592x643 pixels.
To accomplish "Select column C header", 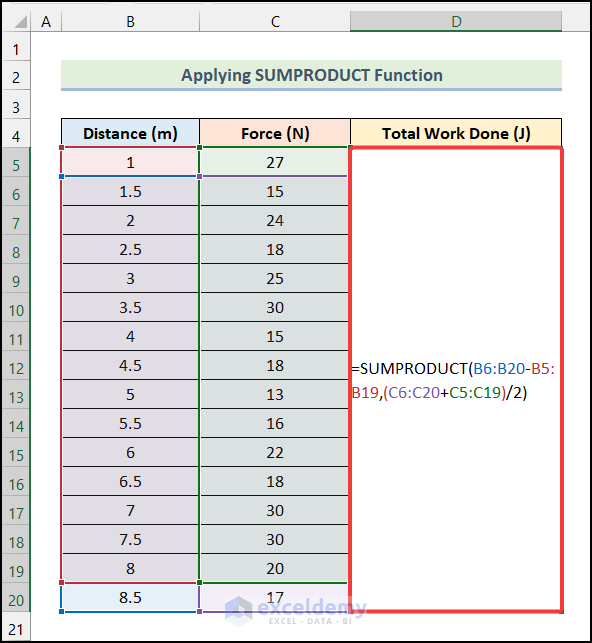I will [x=275, y=21].
